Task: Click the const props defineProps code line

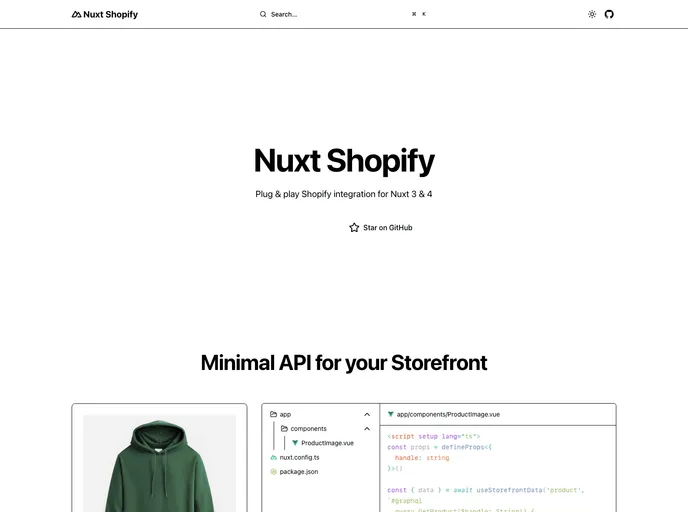Action: [440, 447]
